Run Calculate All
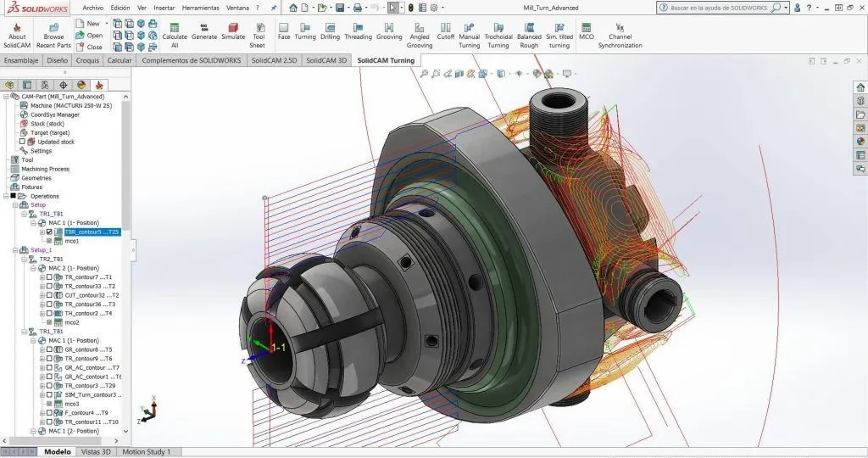 pyautogui.click(x=175, y=36)
